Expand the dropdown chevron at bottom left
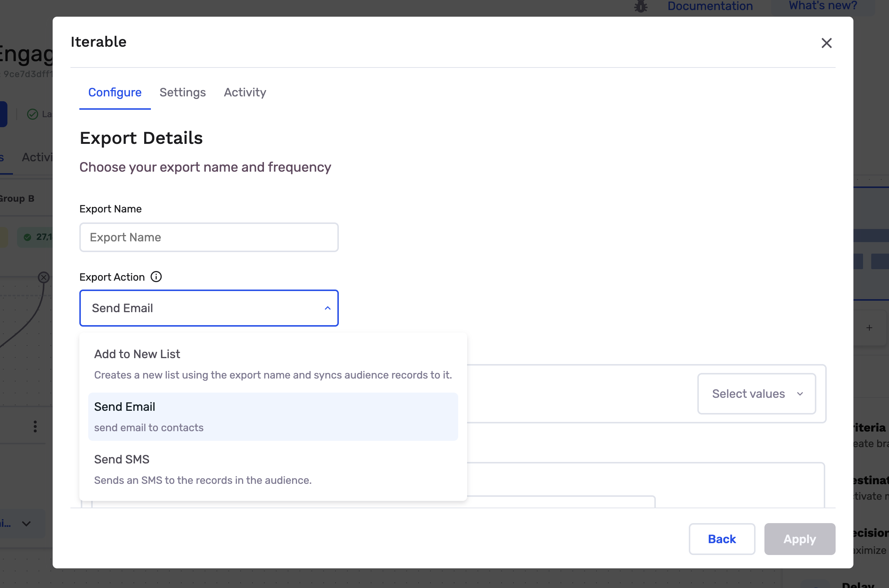 click(26, 523)
